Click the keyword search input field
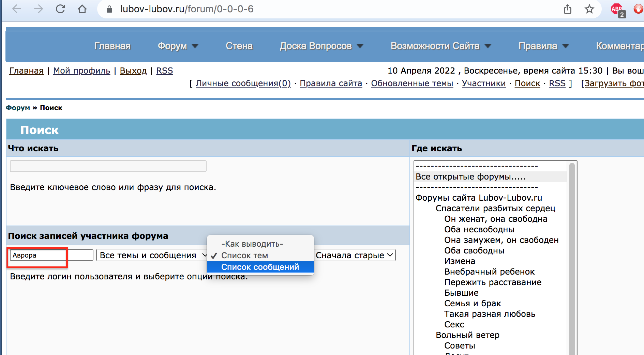Screen dimensions: 644x355 (108, 166)
